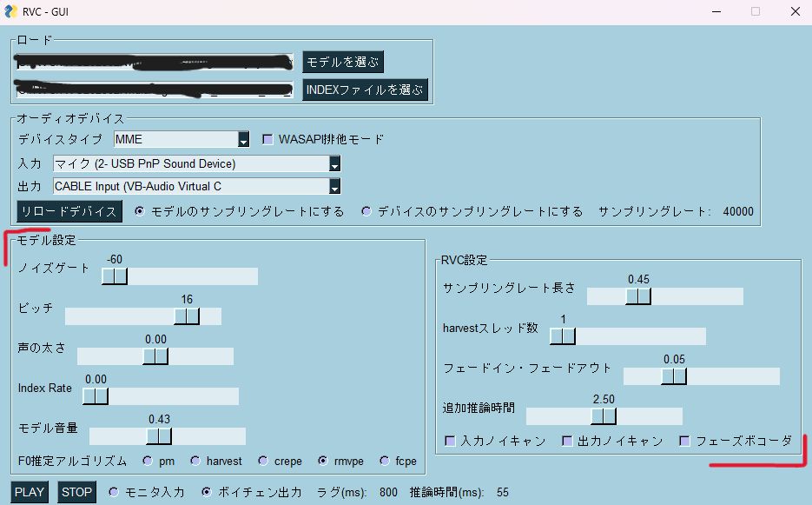The image size is (812, 505).
Task: Open the デバイスタイプ MME dropdown
Action: (x=243, y=140)
